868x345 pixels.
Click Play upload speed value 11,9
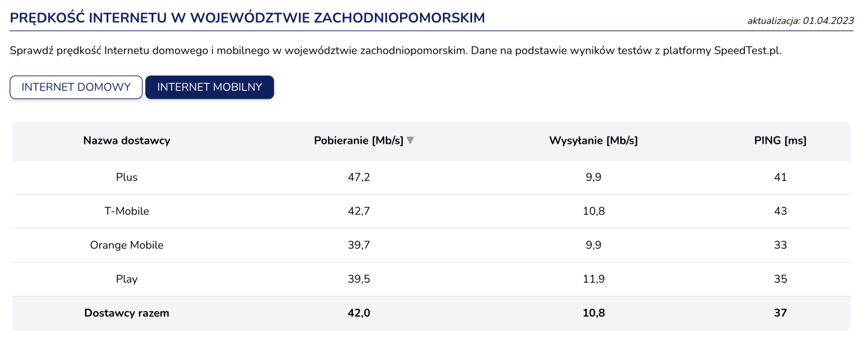click(x=593, y=279)
